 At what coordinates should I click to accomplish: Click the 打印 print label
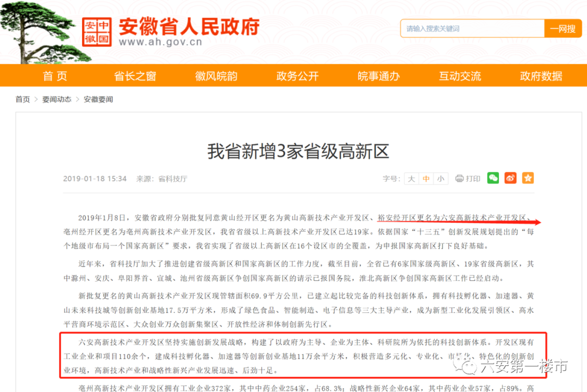coord(473,179)
